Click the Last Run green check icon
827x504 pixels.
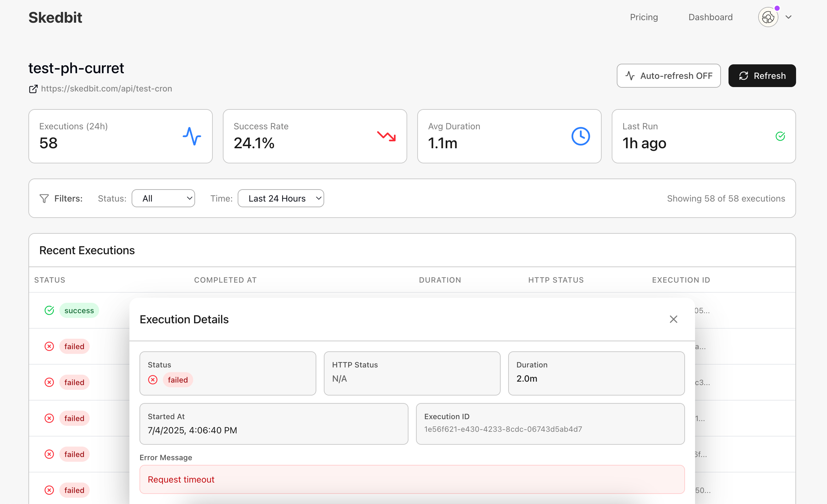coord(780,136)
